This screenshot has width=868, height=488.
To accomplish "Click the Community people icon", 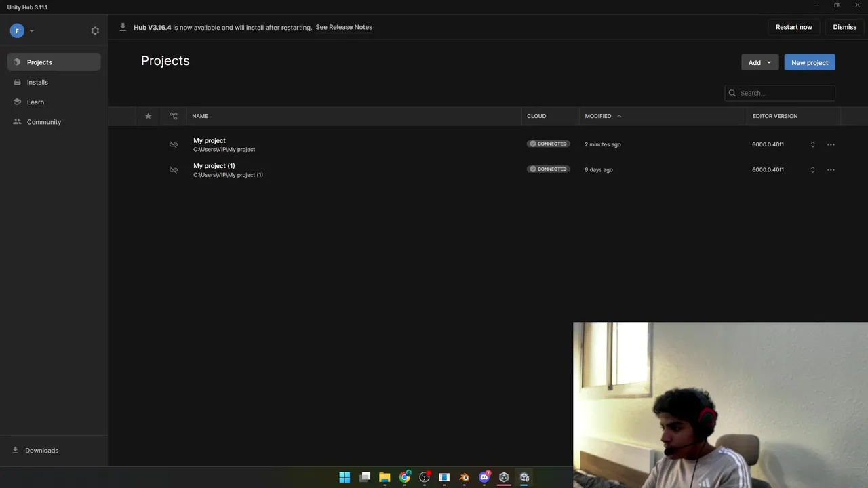I will point(17,122).
